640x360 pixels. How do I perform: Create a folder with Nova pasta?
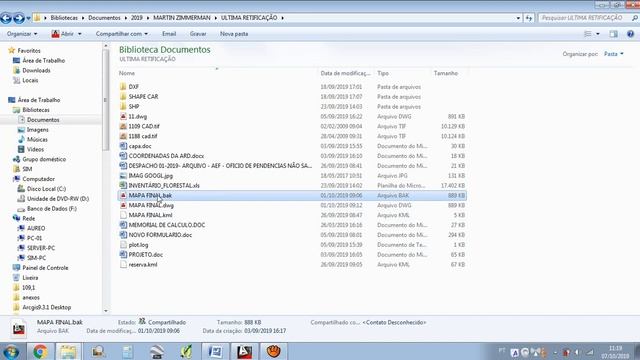(x=234, y=34)
